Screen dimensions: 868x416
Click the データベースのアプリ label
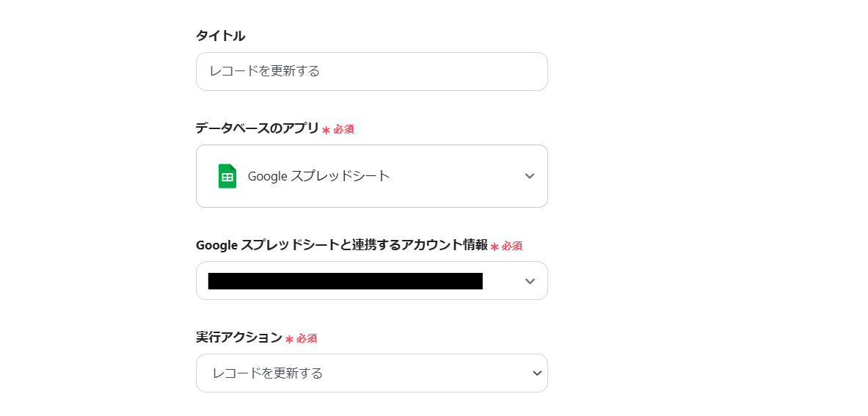[x=258, y=128]
